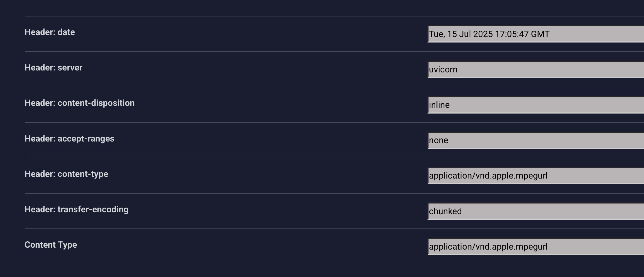644x277 pixels.
Task: Click the plain "Content Type" label
Action: click(x=51, y=245)
